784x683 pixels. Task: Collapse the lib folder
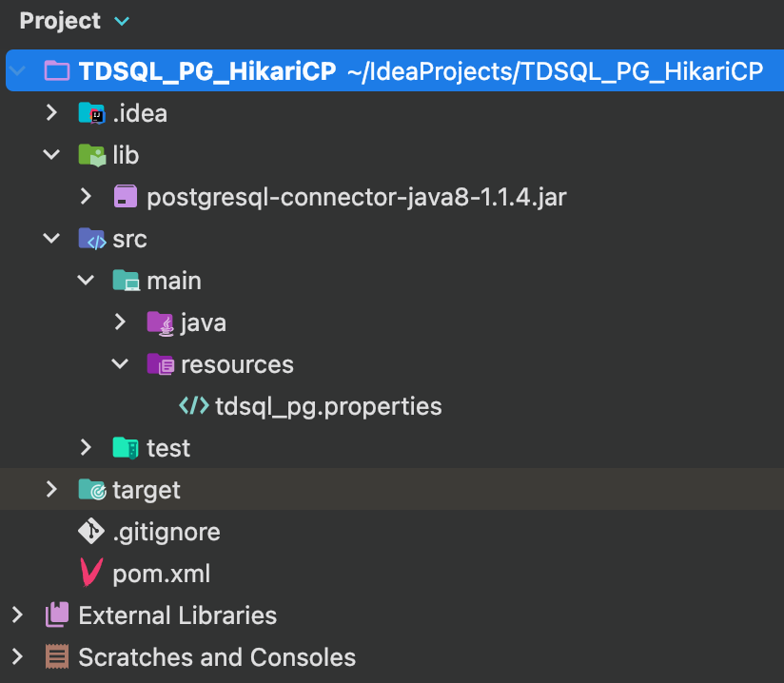51,155
